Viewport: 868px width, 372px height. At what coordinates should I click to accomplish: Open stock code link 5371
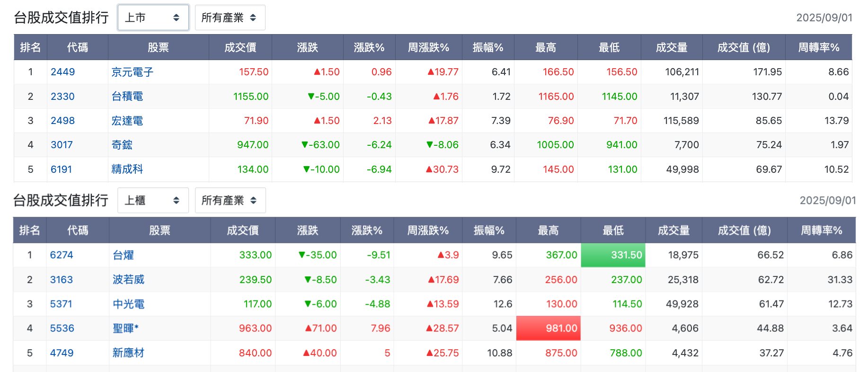(61, 304)
